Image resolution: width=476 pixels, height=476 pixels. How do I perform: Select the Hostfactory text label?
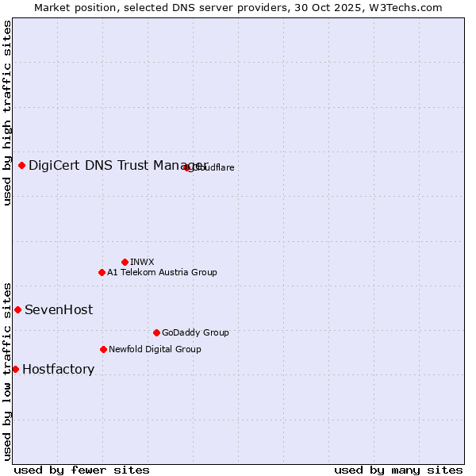tap(58, 369)
